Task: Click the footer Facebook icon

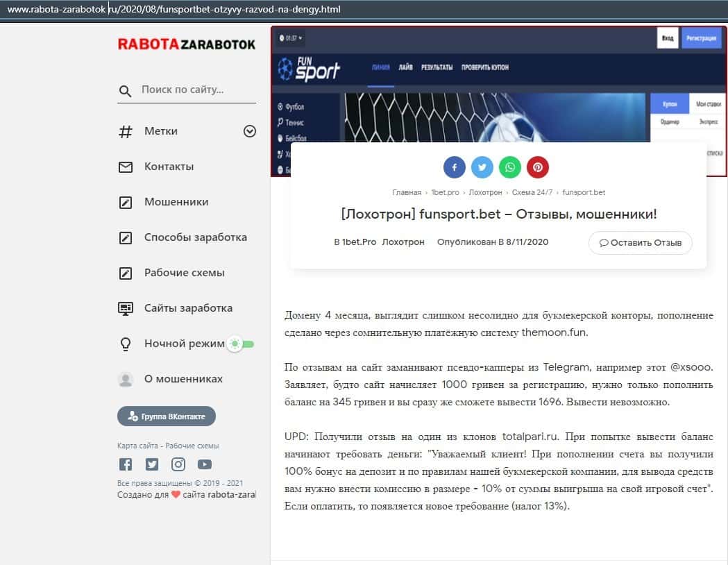Action: 126,464
